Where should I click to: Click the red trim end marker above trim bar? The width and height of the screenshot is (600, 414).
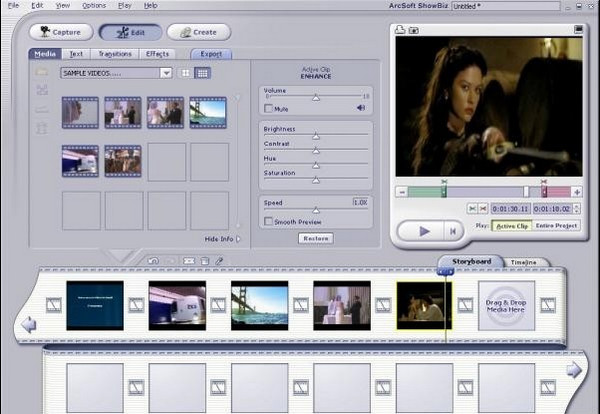544,182
